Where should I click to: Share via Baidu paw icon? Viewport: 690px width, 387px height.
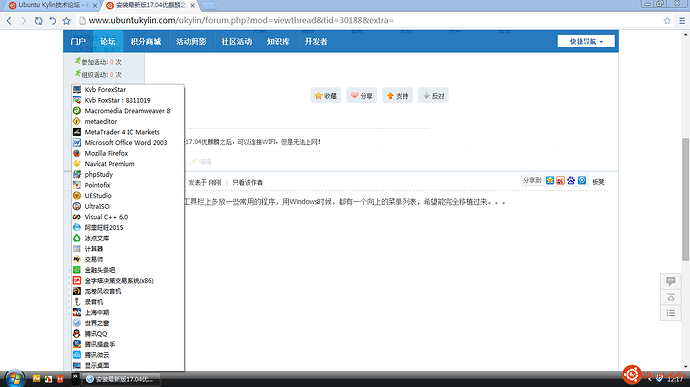571,181
